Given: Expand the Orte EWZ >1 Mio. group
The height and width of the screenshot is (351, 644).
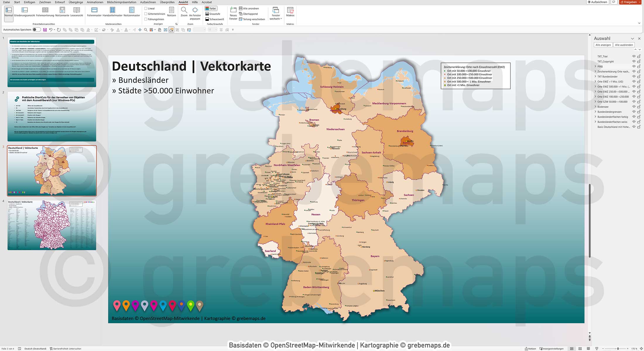Looking at the screenshot, I should point(595,81).
